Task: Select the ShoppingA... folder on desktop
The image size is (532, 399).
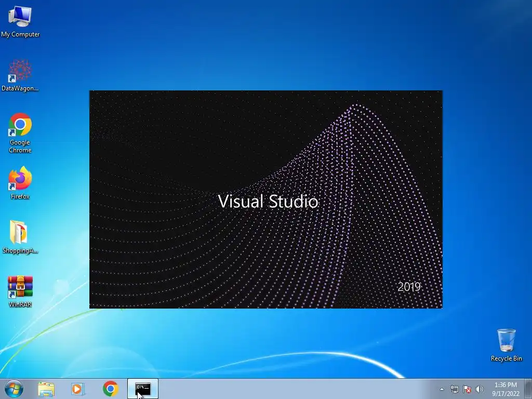Action: (20, 237)
